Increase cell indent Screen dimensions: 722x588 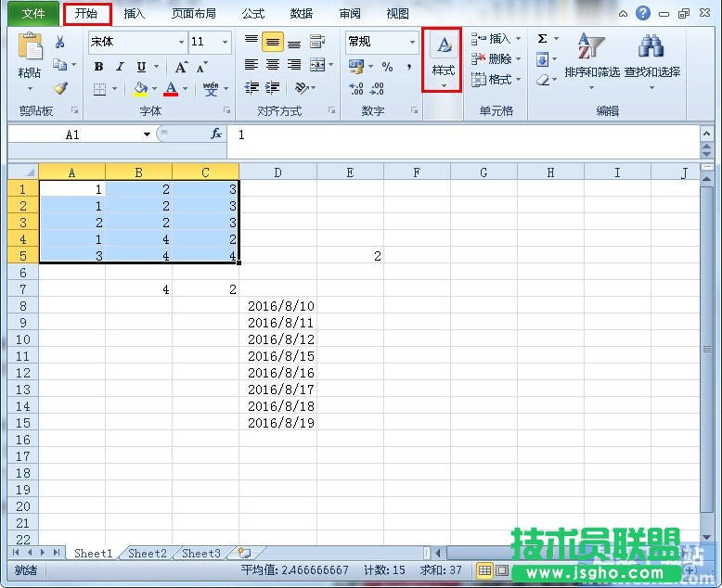[x=272, y=87]
